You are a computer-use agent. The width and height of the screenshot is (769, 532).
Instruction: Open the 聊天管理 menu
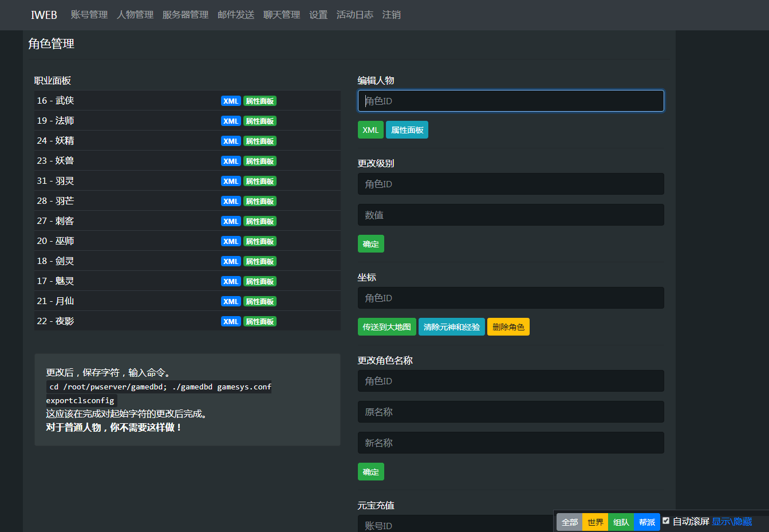click(282, 15)
